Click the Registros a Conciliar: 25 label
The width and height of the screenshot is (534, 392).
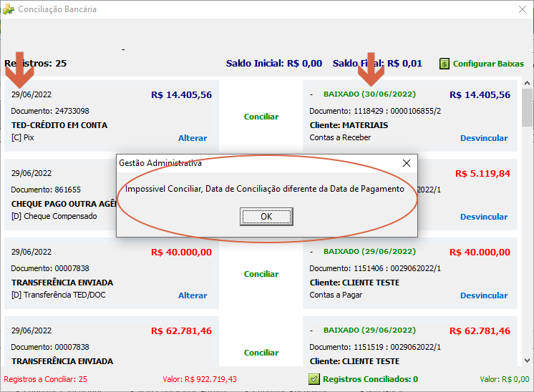coord(45,379)
